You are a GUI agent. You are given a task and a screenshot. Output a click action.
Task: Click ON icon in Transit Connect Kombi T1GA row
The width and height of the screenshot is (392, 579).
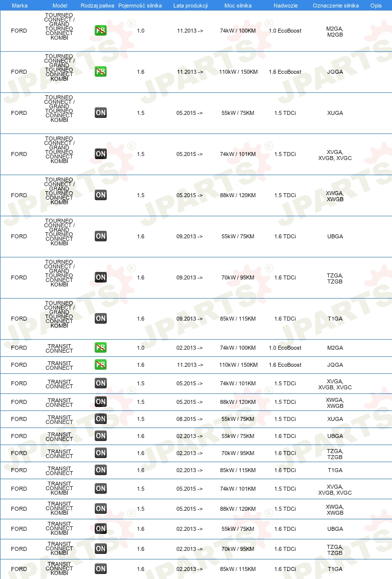(101, 568)
